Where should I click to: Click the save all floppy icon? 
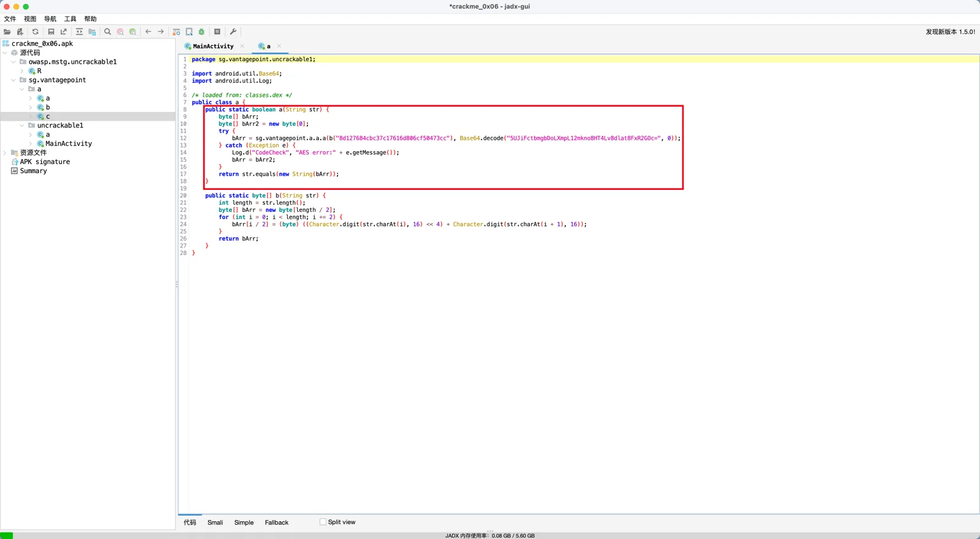point(51,32)
